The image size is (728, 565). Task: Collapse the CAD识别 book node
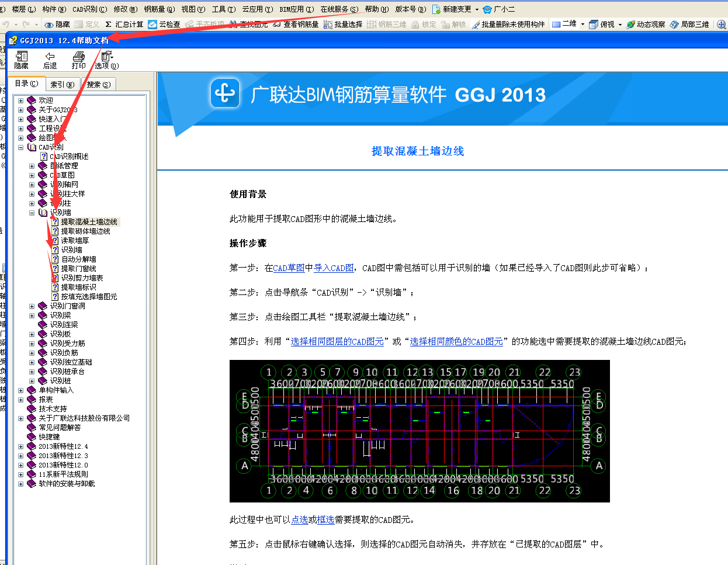[21, 147]
